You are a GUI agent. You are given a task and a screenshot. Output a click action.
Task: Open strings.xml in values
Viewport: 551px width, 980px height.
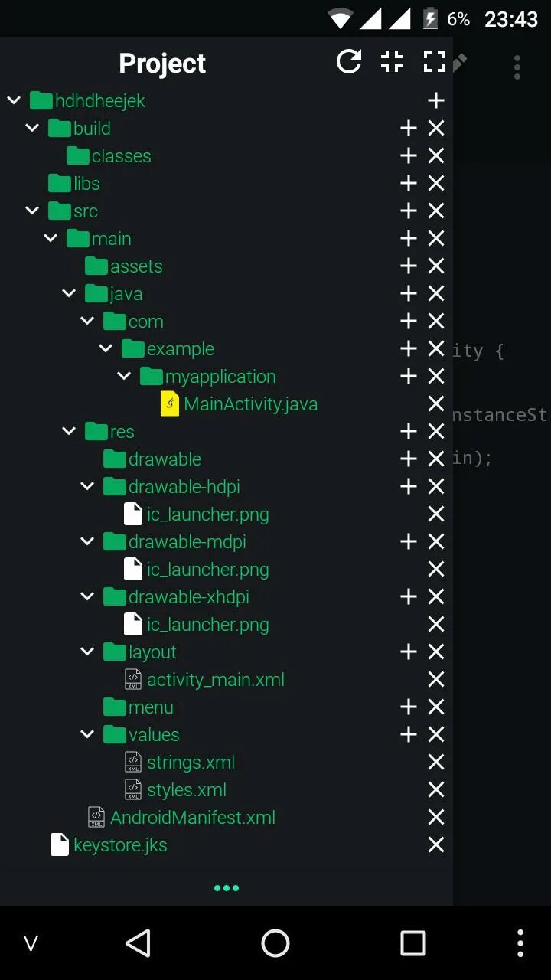(x=191, y=763)
